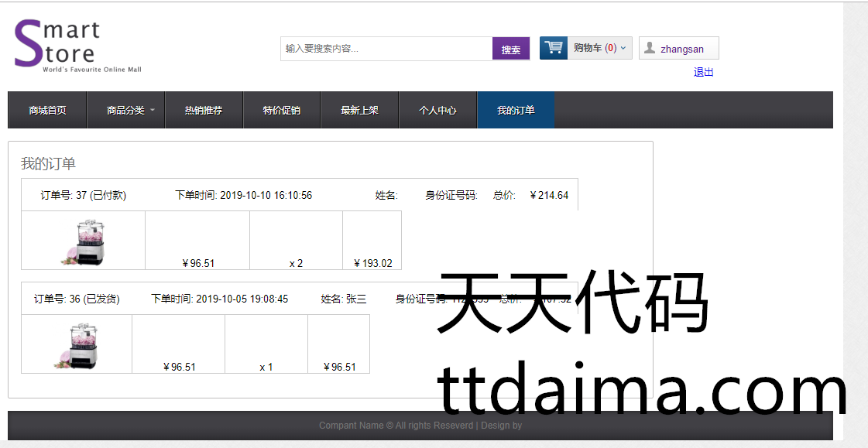Select the 我的订单 tab
Viewport: 868px width, 448px height.
(x=516, y=110)
